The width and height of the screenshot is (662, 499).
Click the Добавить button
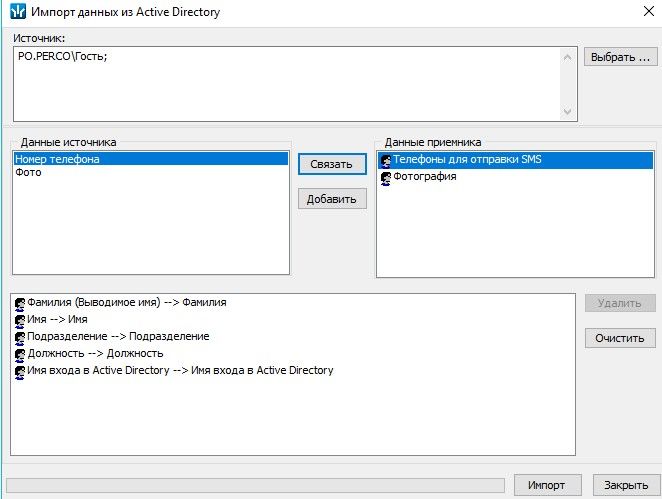click(x=332, y=199)
